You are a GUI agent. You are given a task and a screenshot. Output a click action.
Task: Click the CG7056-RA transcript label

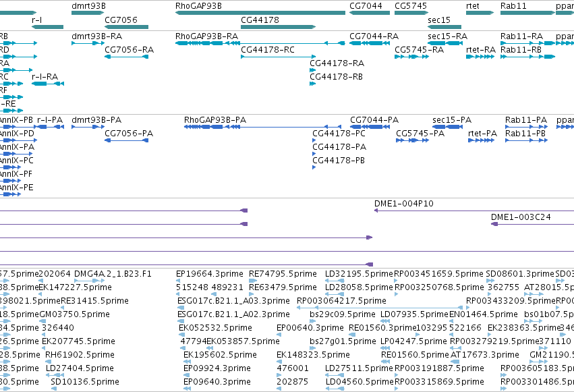(x=130, y=50)
